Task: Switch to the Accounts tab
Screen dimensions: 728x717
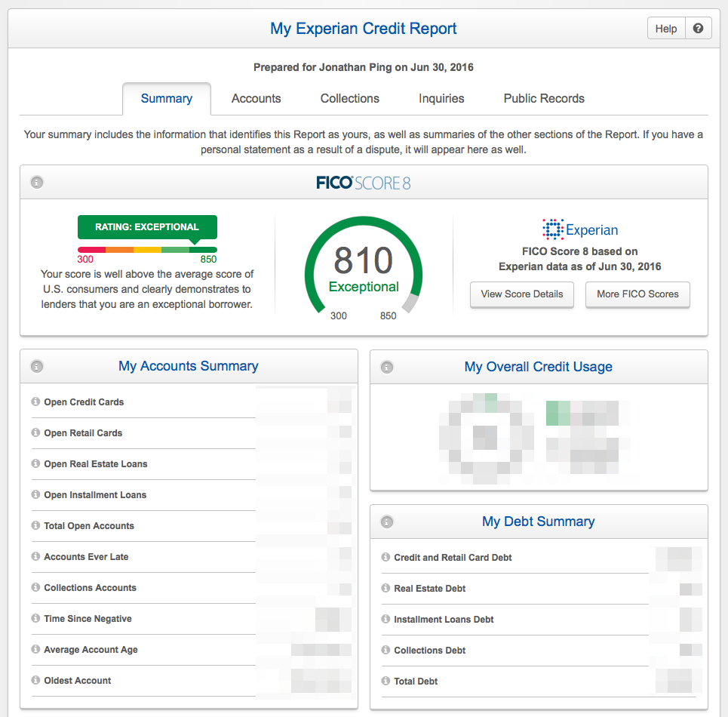Action: [x=256, y=98]
